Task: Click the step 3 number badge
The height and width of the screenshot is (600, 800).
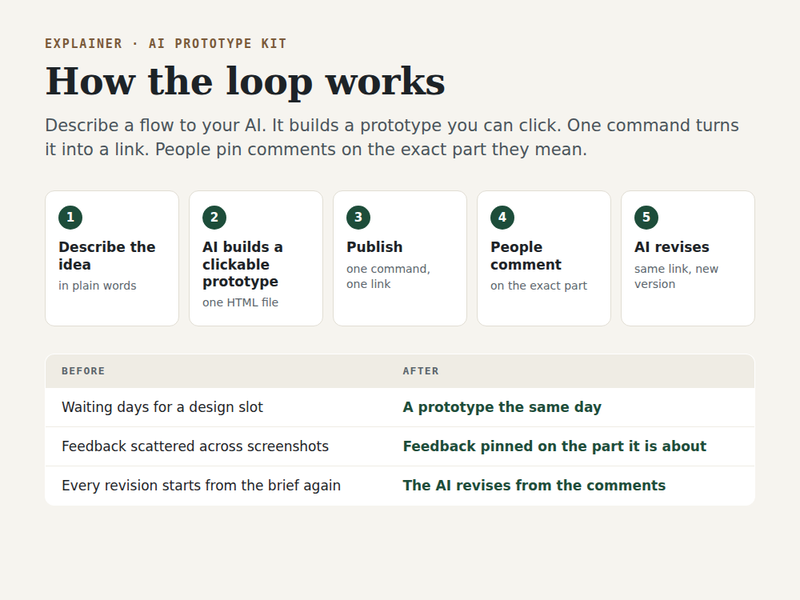Action: click(x=358, y=217)
